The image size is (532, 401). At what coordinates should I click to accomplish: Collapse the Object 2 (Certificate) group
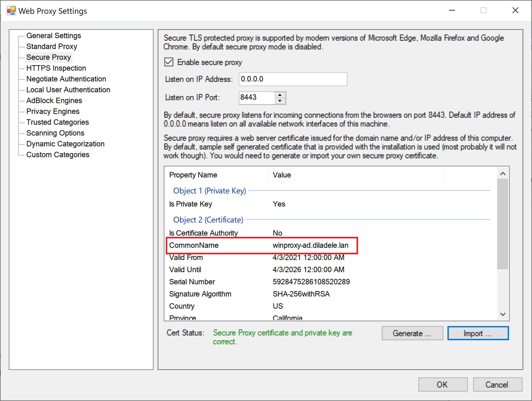pos(208,220)
